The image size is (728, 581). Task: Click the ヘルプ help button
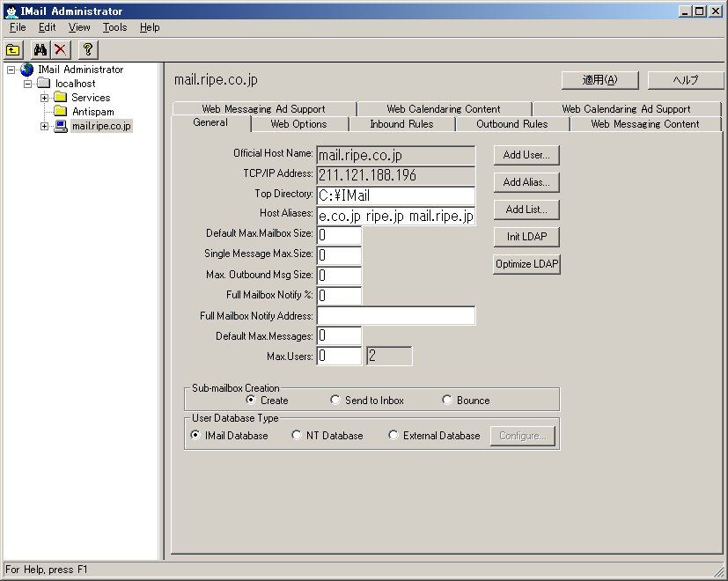coord(685,80)
